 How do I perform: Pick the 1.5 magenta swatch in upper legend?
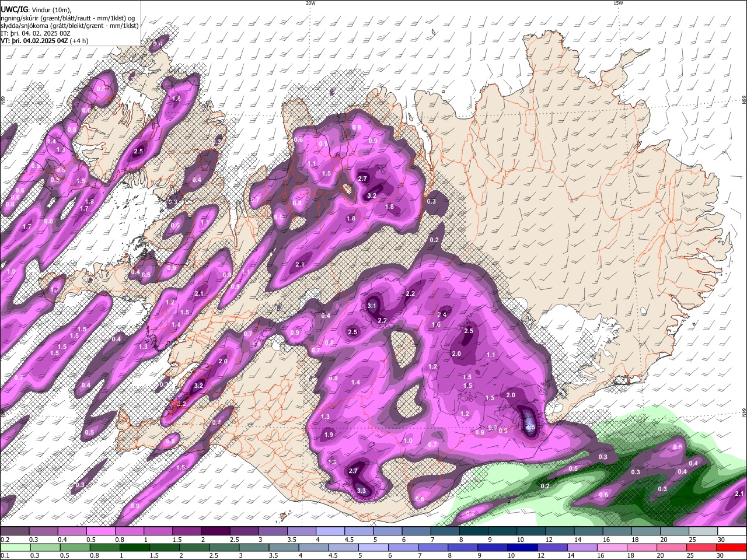pos(187,531)
